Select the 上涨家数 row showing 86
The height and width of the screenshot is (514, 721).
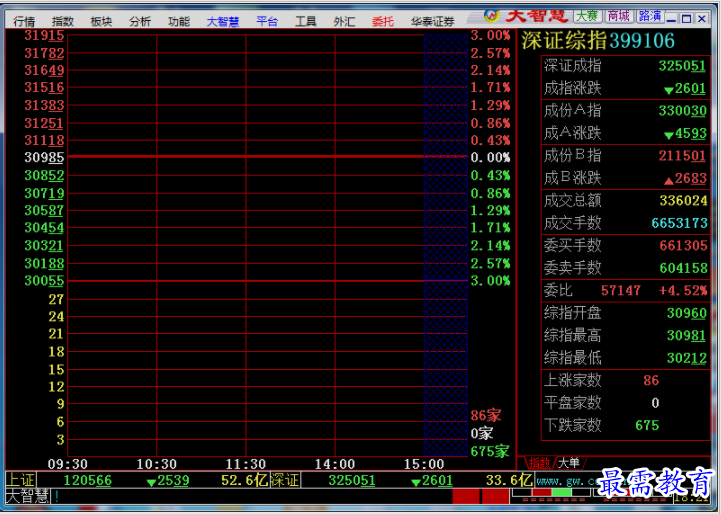pyautogui.click(x=625, y=380)
